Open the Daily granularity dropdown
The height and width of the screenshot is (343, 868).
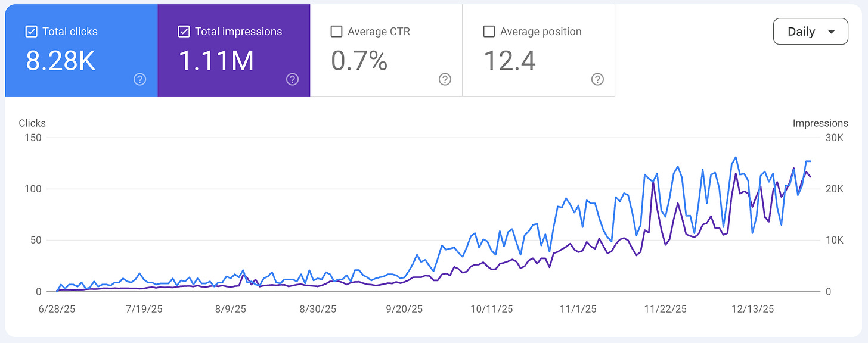[x=810, y=31]
